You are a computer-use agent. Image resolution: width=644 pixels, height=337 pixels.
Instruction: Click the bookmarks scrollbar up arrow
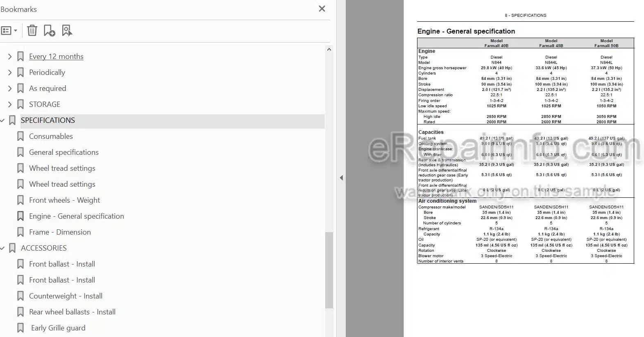point(329,50)
